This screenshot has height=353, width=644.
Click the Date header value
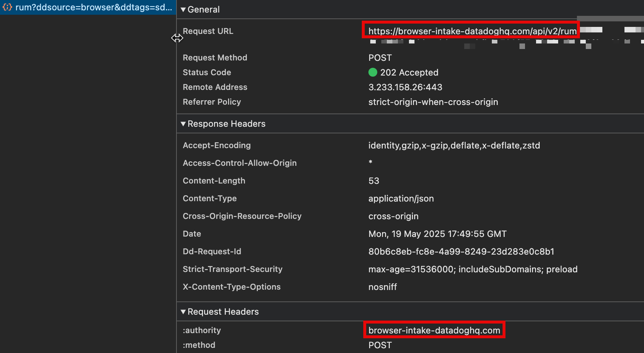[x=437, y=234]
